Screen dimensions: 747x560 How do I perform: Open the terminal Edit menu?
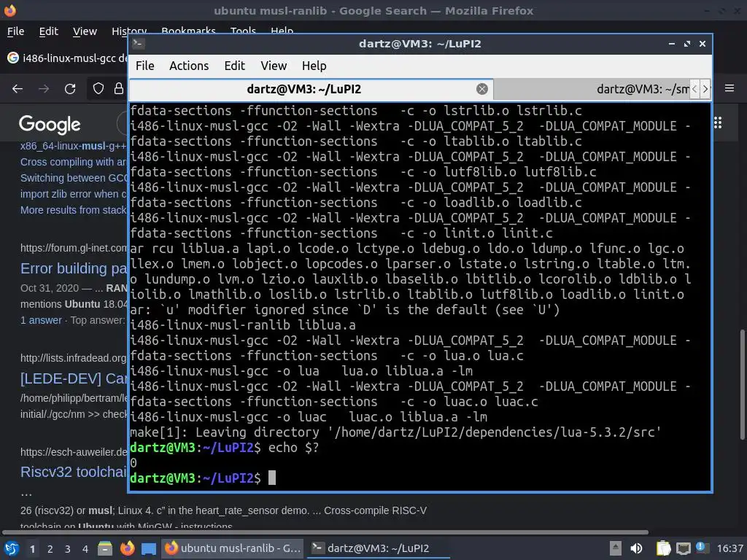click(234, 66)
